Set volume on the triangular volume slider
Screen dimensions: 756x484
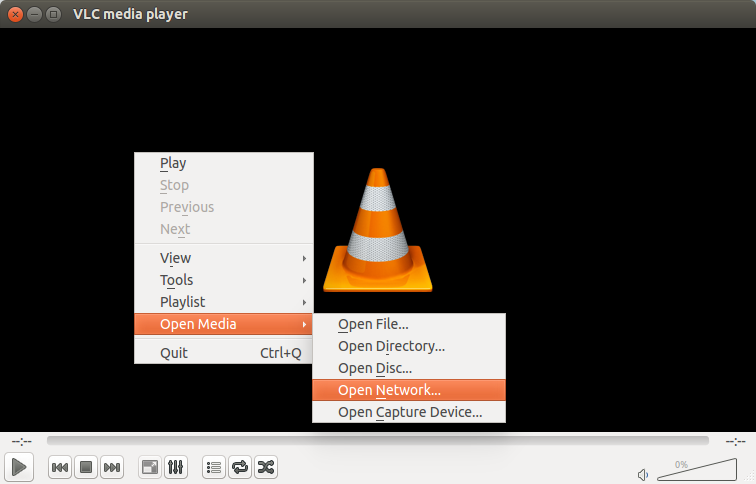697,469
